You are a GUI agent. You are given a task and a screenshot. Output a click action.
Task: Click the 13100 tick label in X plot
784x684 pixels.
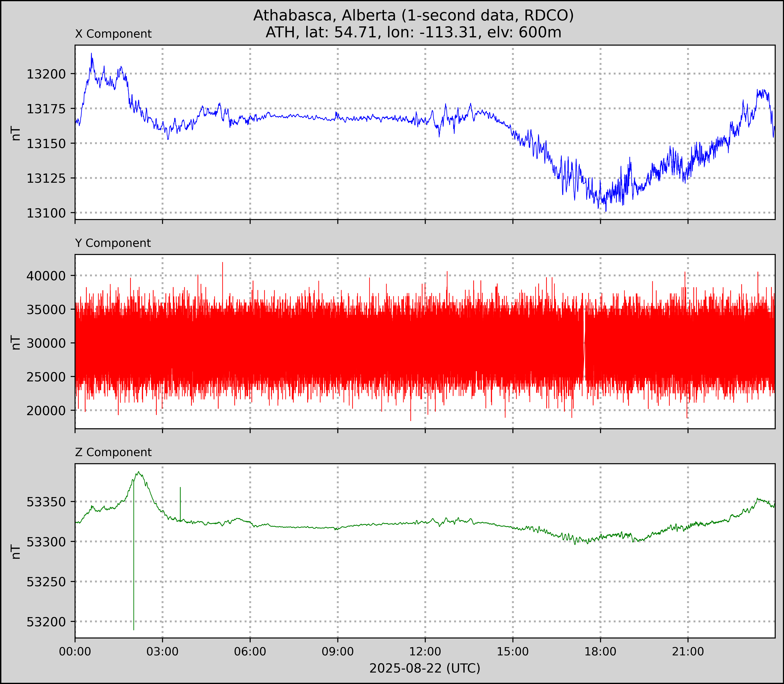(x=46, y=213)
